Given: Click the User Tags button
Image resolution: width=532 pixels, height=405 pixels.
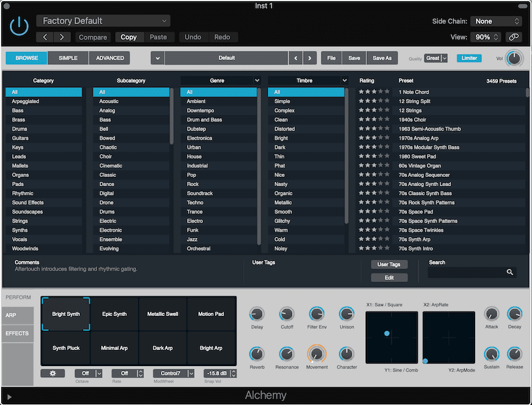Looking at the screenshot, I should [x=388, y=265].
